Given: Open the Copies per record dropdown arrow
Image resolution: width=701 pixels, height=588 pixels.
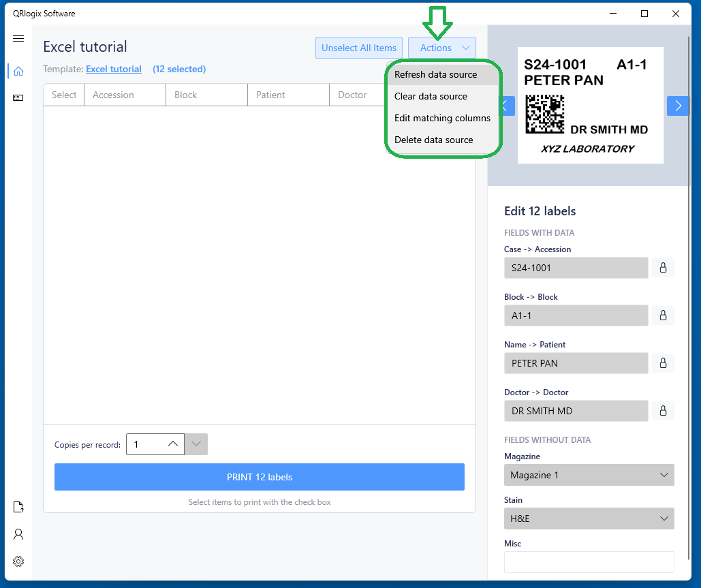Looking at the screenshot, I should tap(196, 444).
